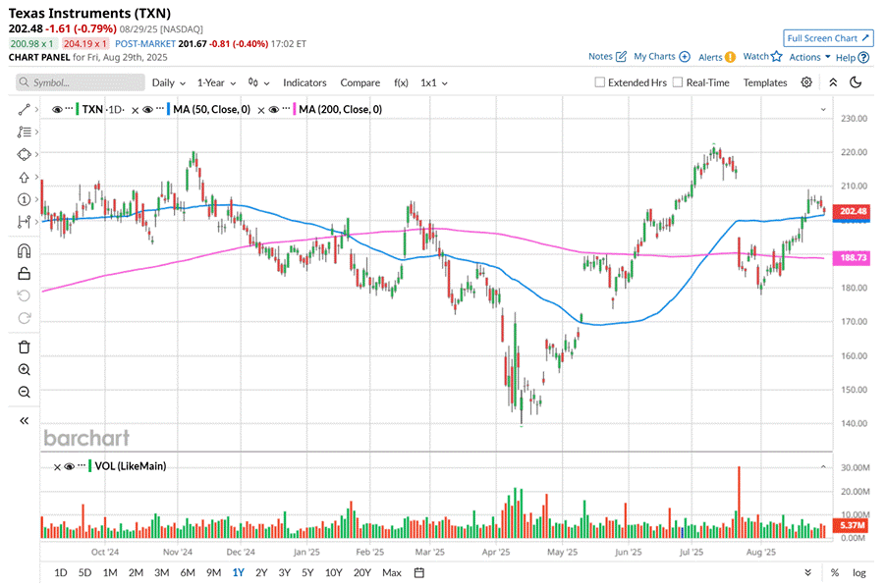Select the shapes drawing tool
The width and height of the screenshot is (886, 588).
coord(24,154)
